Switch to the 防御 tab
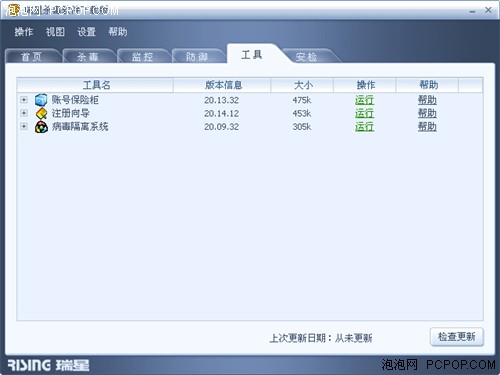 [x=197, y=56]
